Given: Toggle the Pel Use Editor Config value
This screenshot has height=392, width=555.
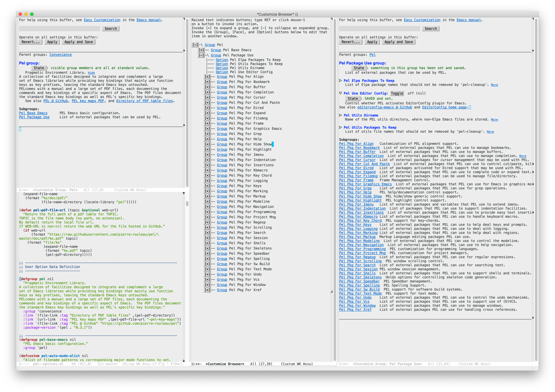Looking at the screenshot, I should 397,93.
